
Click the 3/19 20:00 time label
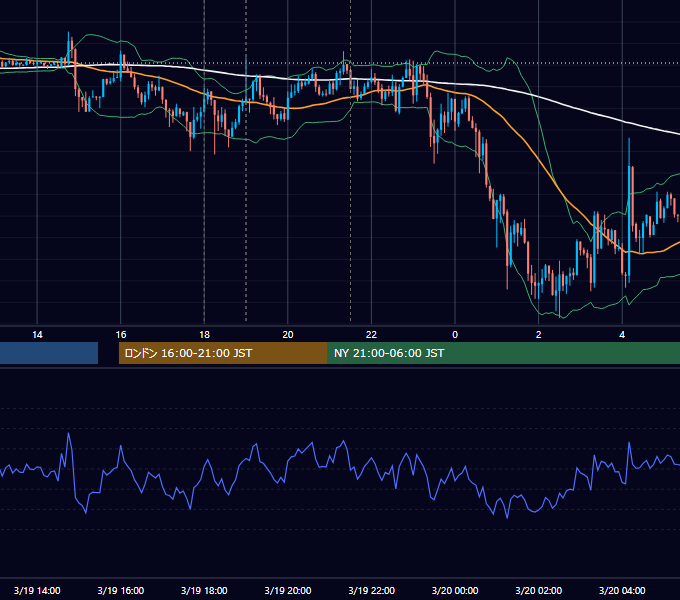[x=288, y=590]
